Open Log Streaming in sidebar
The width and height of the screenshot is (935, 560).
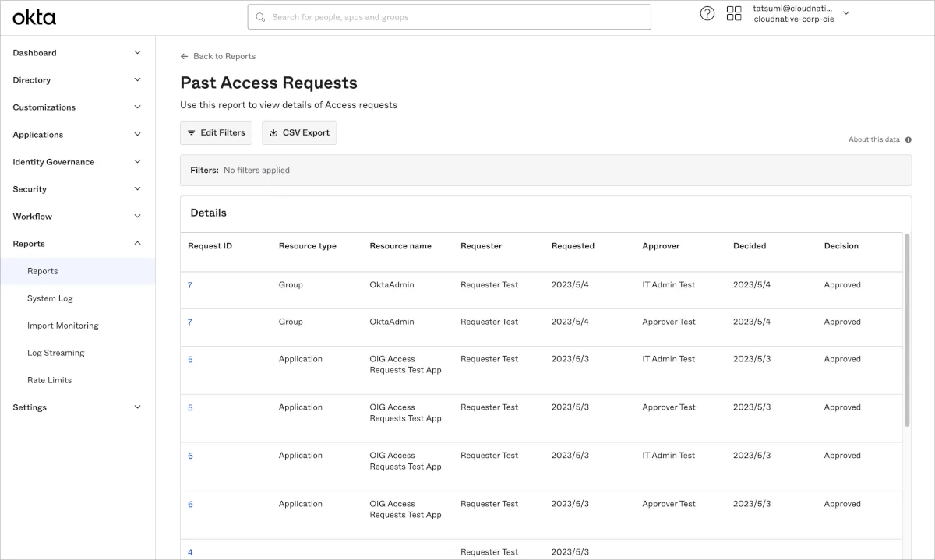point(55,353)
